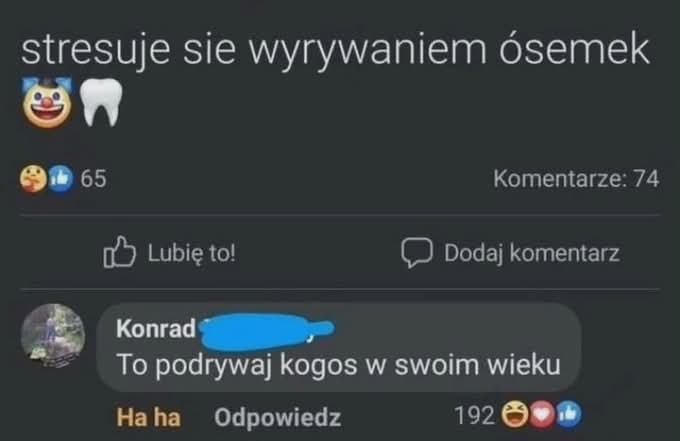
Task: Open the care reaction emoji on the post
Action: click(33, 178)
